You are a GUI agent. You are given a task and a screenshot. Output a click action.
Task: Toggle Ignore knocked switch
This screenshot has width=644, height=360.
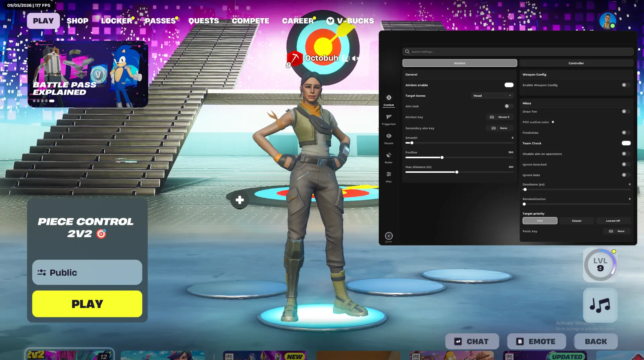626,164
